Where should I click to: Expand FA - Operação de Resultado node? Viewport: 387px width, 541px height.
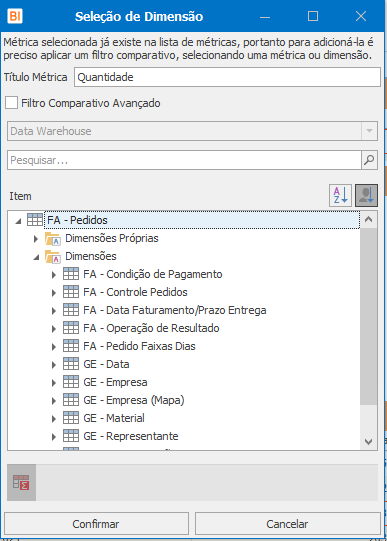pyautogui.click(x=54, y=328)
